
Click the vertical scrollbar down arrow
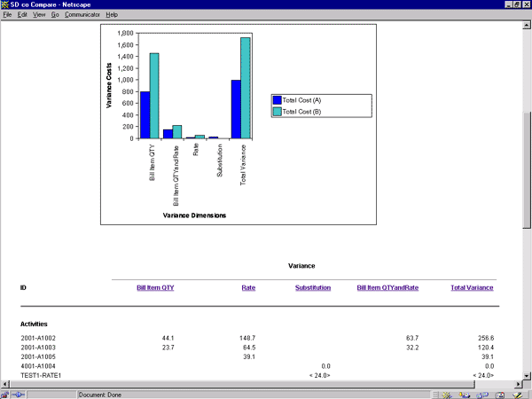526,376
